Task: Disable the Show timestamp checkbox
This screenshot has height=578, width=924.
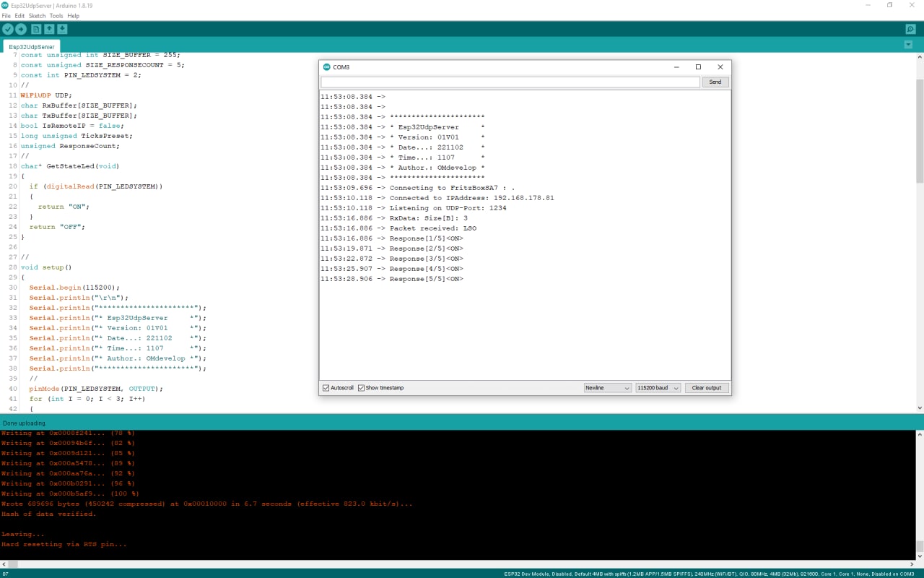Action: coord(362,388)
